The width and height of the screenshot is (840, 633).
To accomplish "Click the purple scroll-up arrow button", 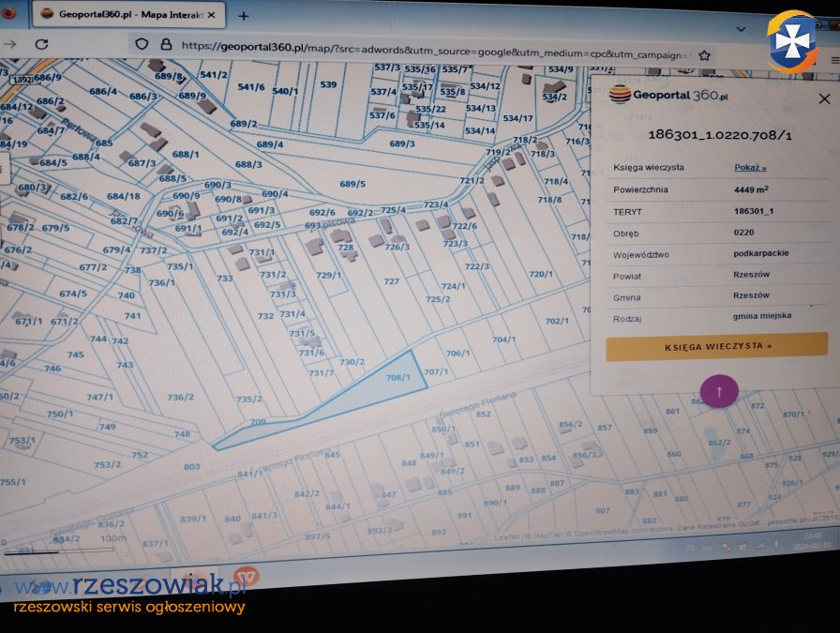I will coord(719,390).
